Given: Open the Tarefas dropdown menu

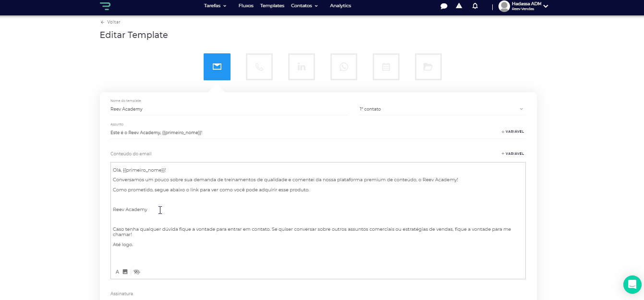Looking at the screenshot, I should (215, 6).
